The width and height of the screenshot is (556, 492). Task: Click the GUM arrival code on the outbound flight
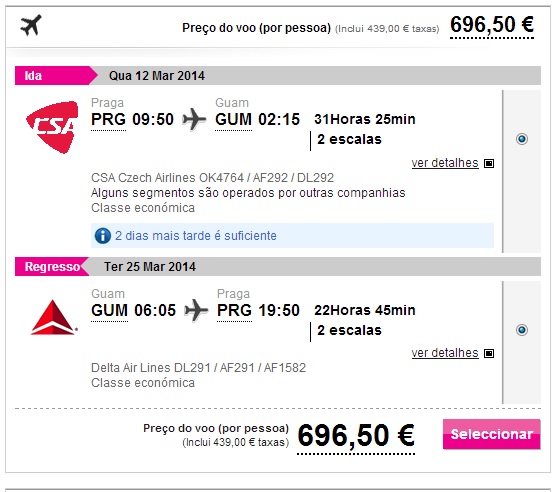coord(233,119)
